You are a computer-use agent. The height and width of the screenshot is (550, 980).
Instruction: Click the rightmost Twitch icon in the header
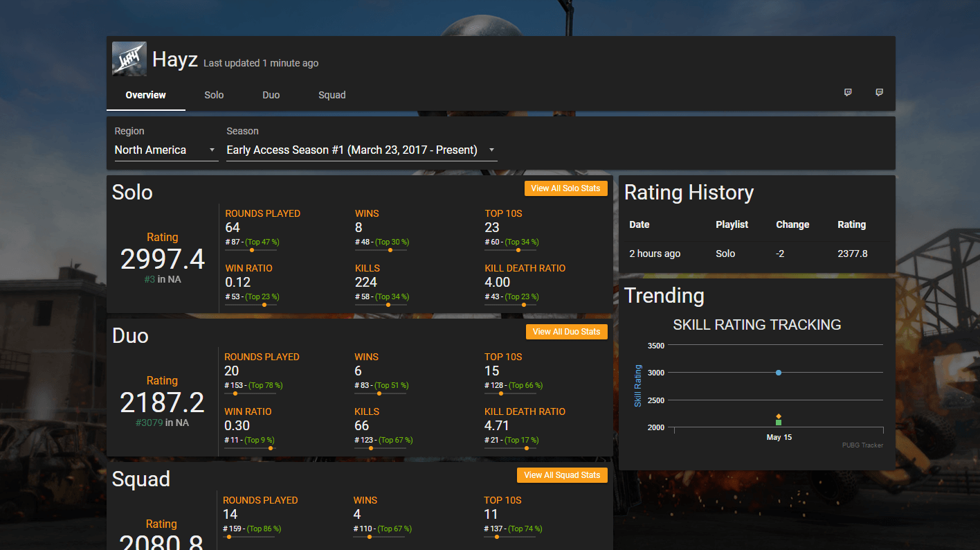coord(879,92)
